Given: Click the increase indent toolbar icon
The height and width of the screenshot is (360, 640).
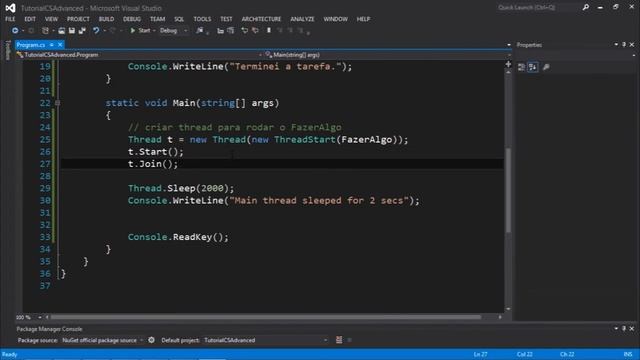Looking at the screenshot, I should (231, 31).
